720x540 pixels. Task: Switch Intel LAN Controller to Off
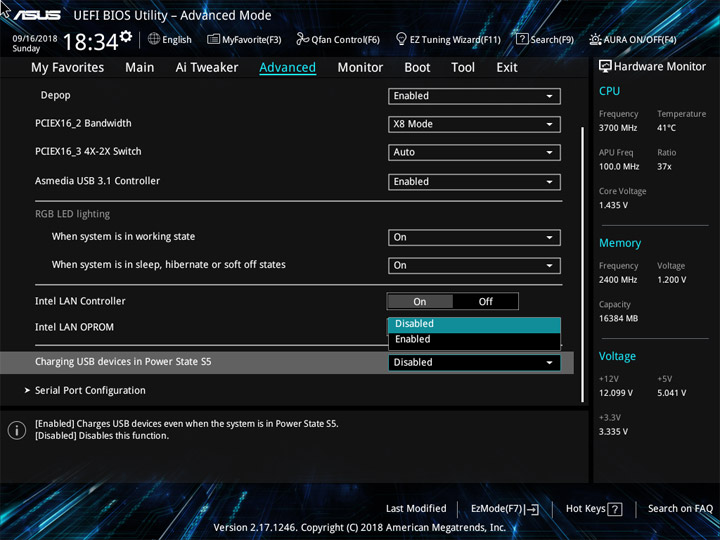pos(486,302)
